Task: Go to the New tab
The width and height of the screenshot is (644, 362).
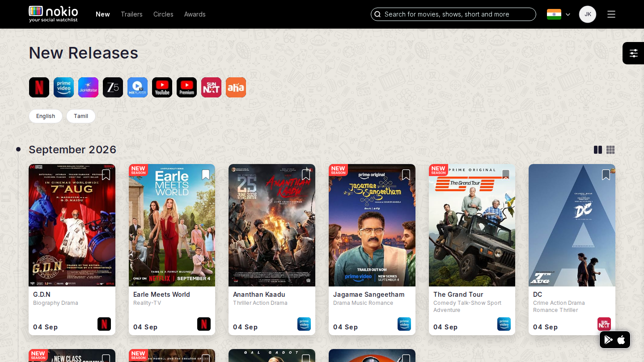Action: (x=103, y=14)
